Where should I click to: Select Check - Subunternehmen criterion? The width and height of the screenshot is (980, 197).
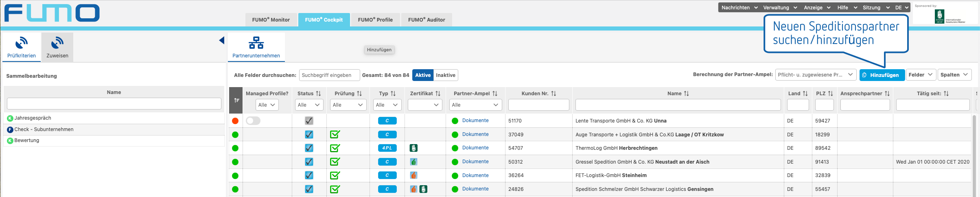pos(114,129)
